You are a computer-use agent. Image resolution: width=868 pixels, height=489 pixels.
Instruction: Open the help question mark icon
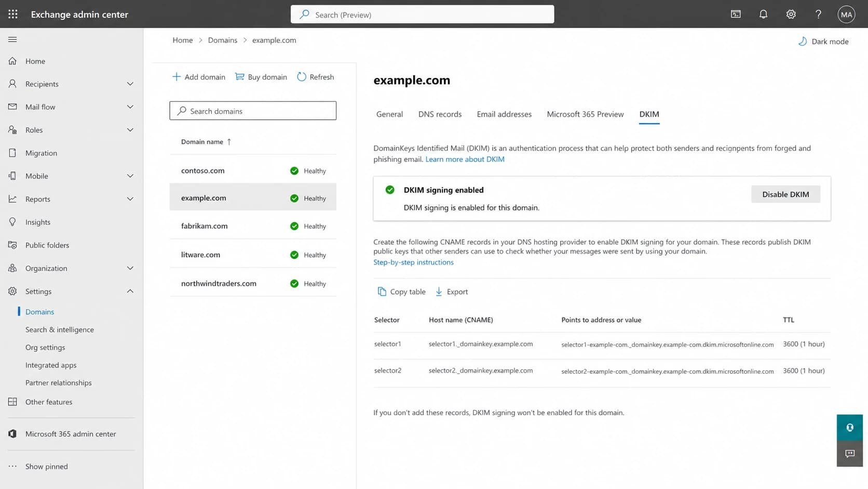[818, 14]
